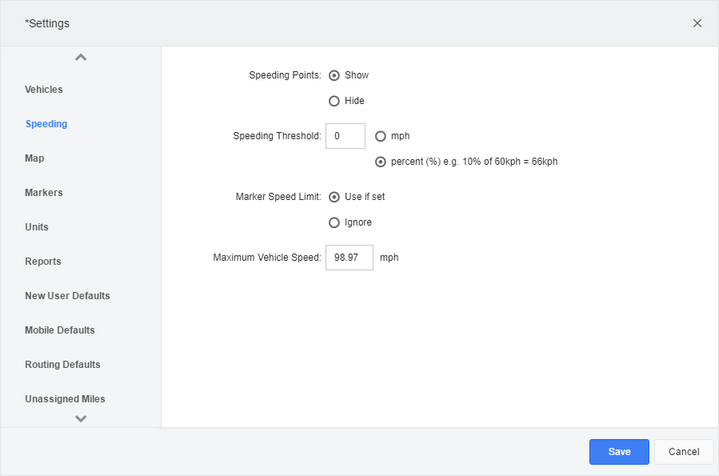
Task: Click the Maximum Vehicle Speed input field
Action: [349, 257]
